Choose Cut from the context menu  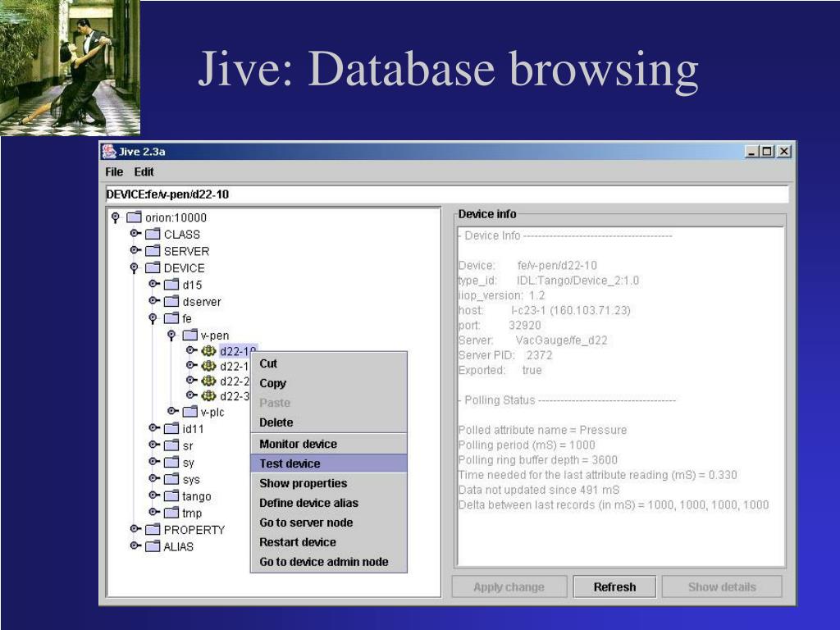pyautogui.click(x=329, y=363)
